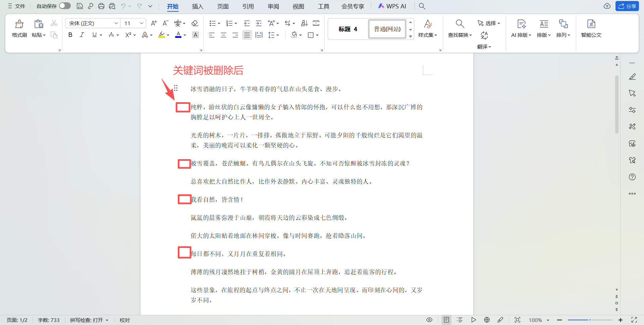Toggle italic formatting

82,35
